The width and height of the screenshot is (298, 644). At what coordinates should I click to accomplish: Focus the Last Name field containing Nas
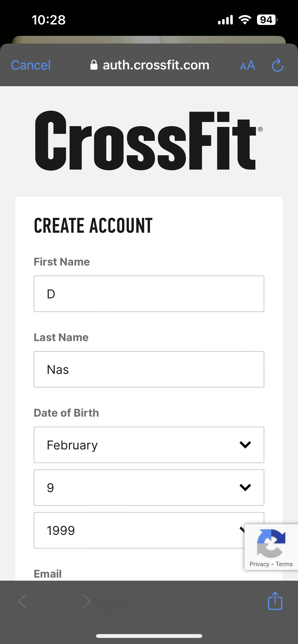pos(149,369)
